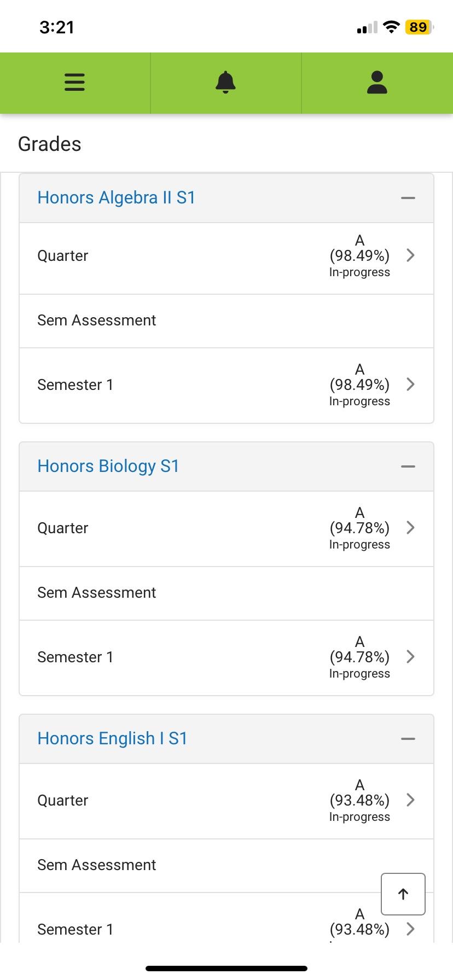Viewport: 453px width, 980px height.
Task: Collapse the Honors Algebra II S1 section
Action: 408,197
